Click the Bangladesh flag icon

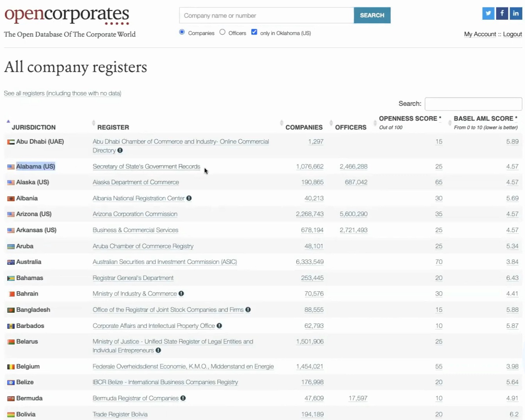[11, 310]
